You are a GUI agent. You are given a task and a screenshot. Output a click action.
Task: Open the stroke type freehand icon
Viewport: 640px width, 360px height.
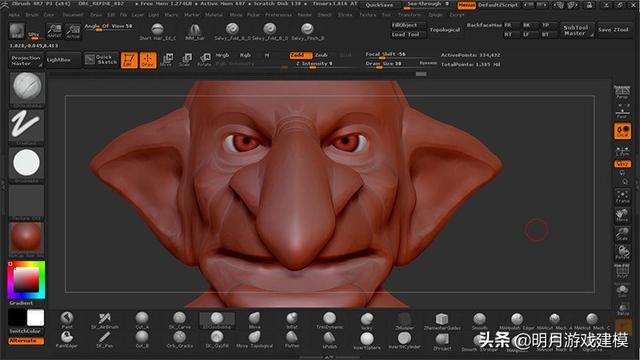click(x=27, y=126)
